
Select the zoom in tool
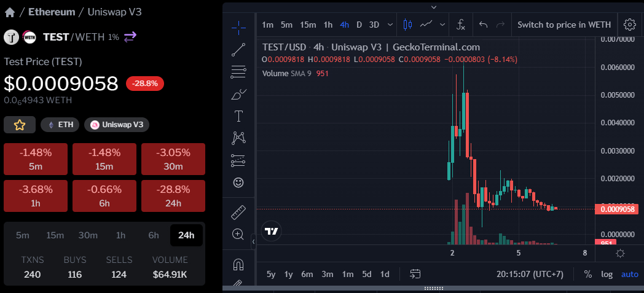point(238,234)
